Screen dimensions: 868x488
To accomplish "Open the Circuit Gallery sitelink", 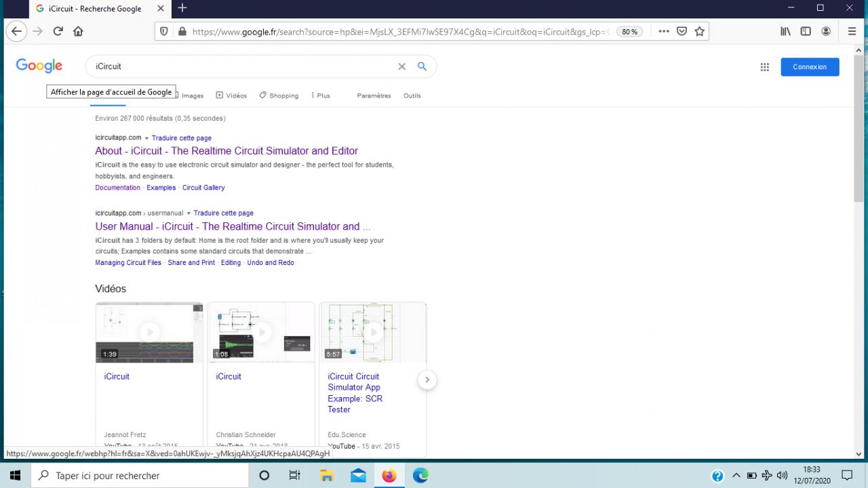I will (203, 188).
